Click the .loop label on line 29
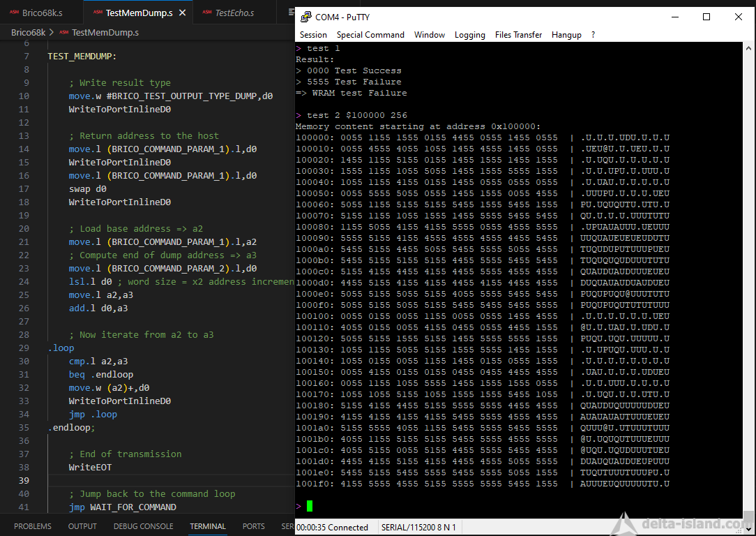The image size is (756, 536). pyautogui.click(x=61, y=348)
